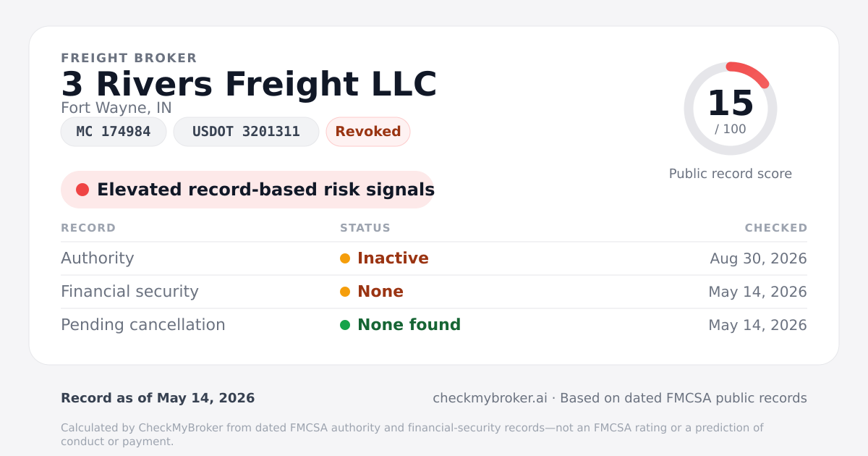
Task: Click the Inactive status text
Action: click(393, 258)
